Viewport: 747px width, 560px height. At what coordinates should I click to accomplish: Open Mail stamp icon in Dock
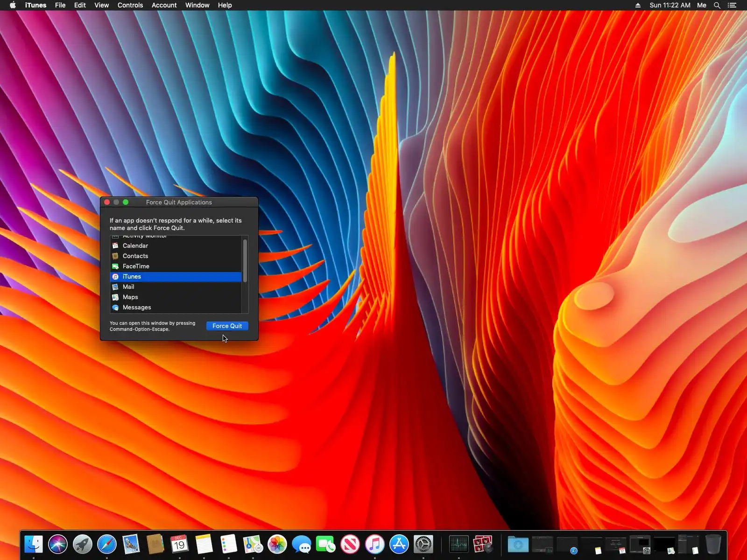(x=131, y=544)
